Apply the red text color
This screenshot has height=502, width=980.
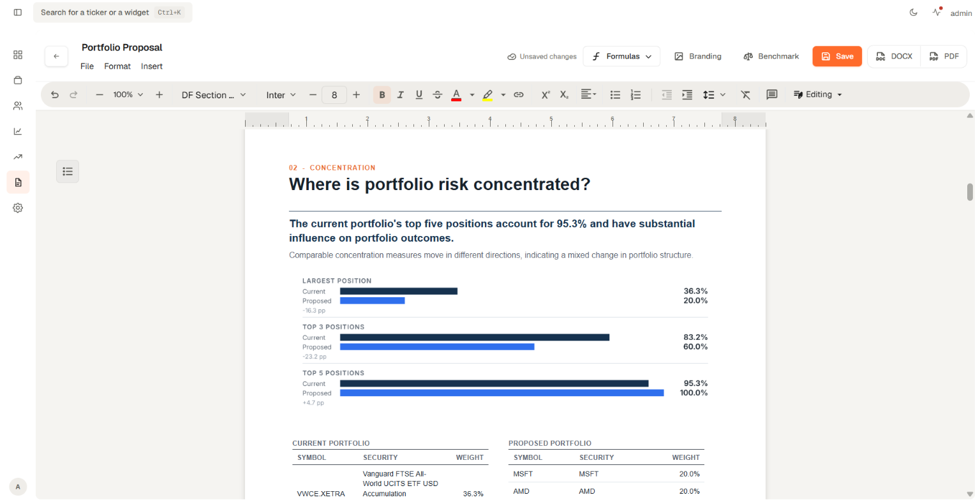(x=456, y=94)
